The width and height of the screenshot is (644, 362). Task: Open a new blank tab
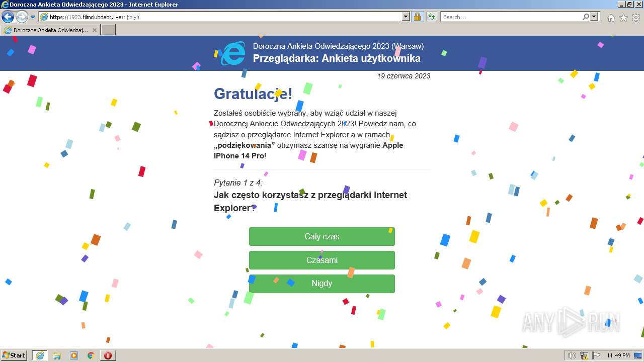(108, 30)
